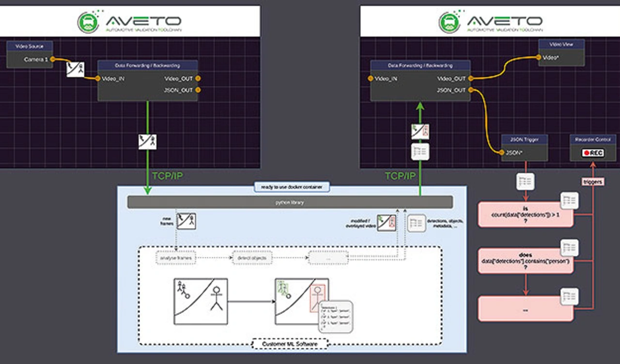The width and height of the screenshot is (620, 364).
Task: Click the 'Customer ML Software' label
Action: [x=290, y=344]
